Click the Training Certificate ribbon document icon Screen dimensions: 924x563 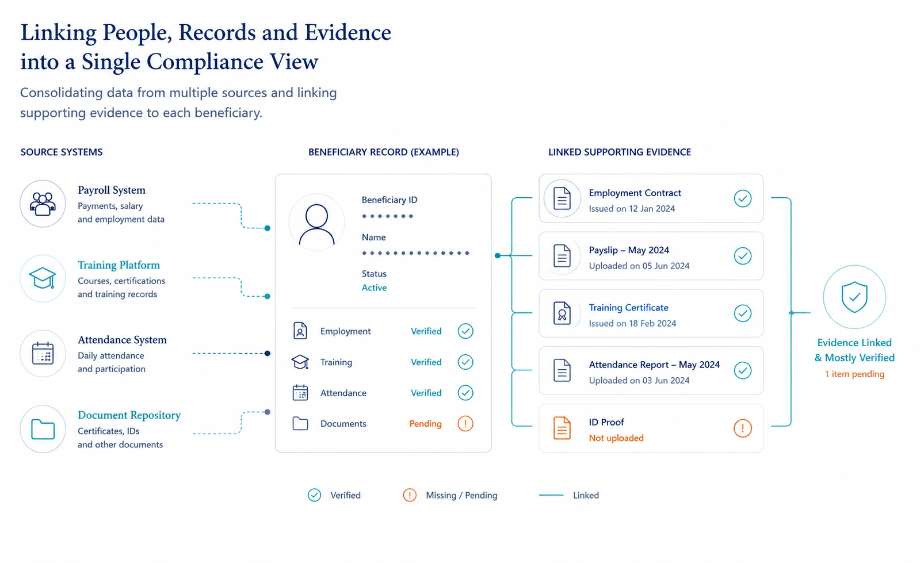pyautogui.click(x=562, y=313)
